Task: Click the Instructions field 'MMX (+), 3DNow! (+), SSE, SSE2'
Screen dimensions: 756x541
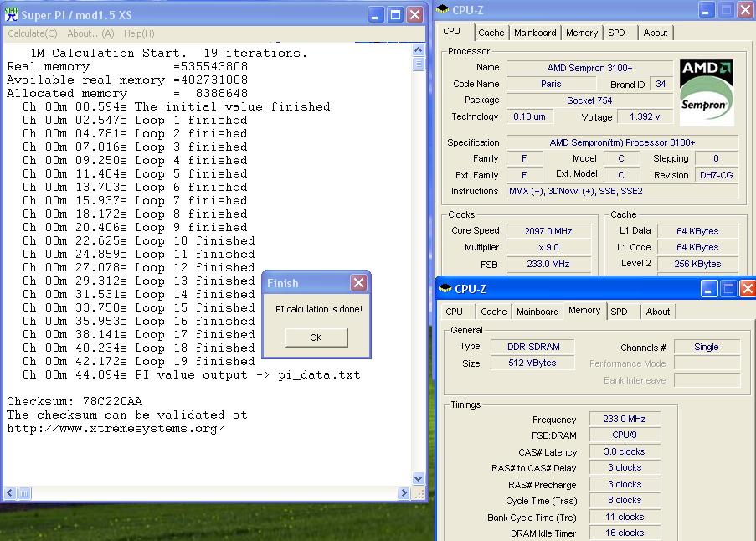Action: point(622,192)
